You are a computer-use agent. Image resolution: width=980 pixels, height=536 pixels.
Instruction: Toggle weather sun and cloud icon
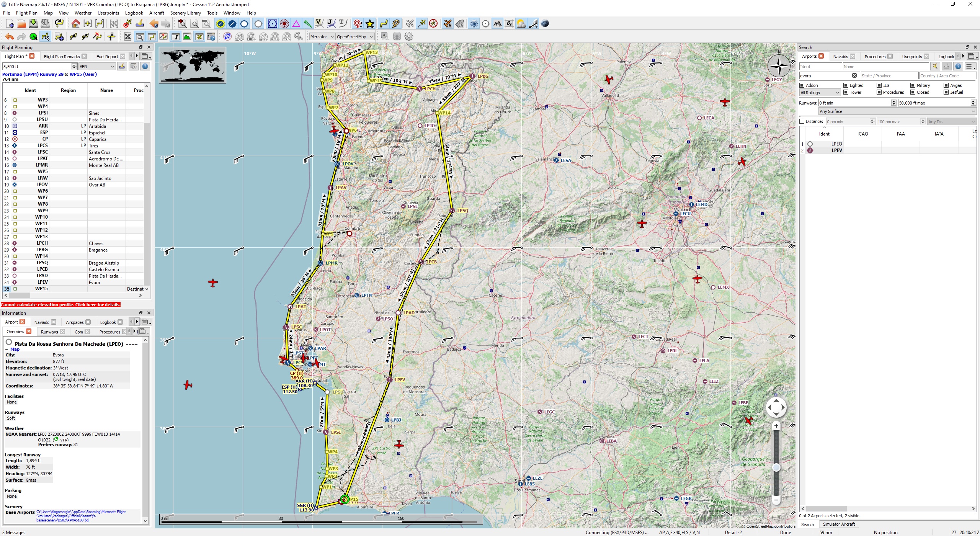[521, 24]
